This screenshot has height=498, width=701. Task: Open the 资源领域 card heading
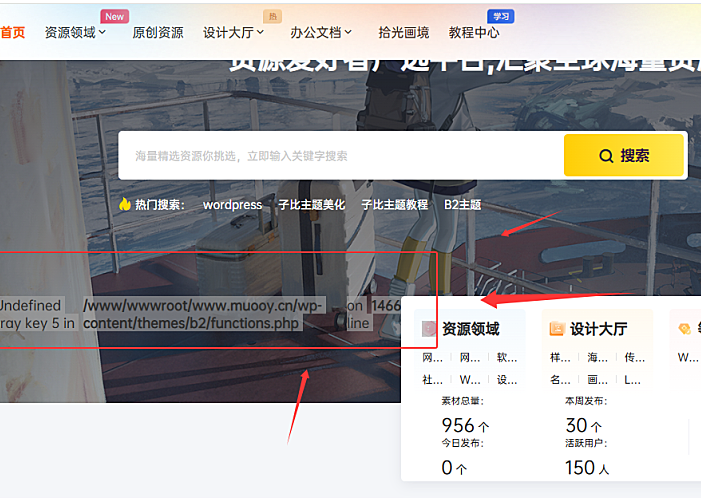tap(471, 329)
